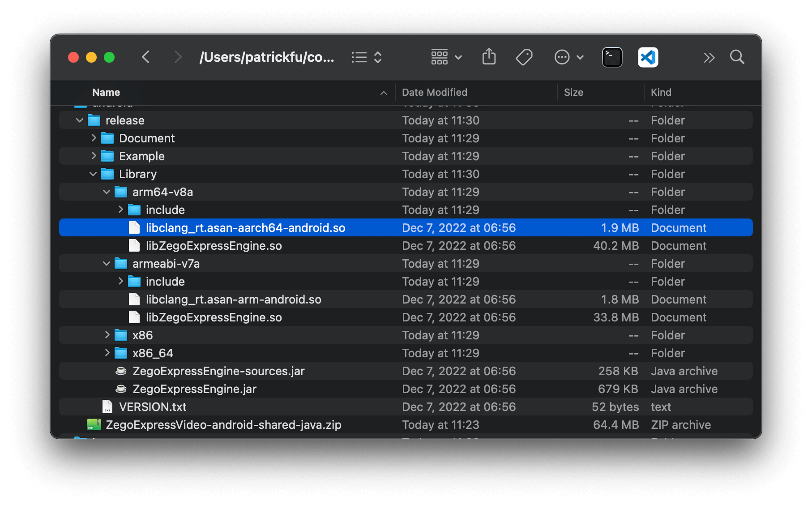
Task: Click ZegoExpressEngine-sources.jar Java icon
Action: pyautogui.click(x=121, y=371)
